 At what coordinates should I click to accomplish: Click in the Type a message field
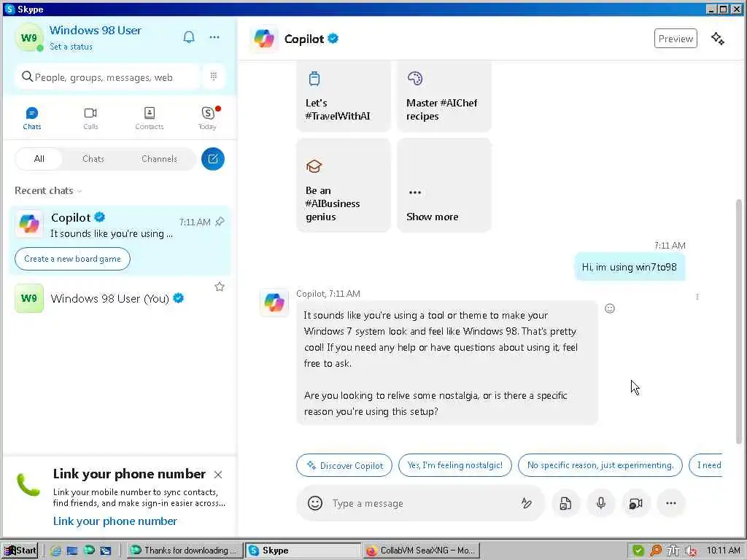pyautogui.click(x=422, y=503)
